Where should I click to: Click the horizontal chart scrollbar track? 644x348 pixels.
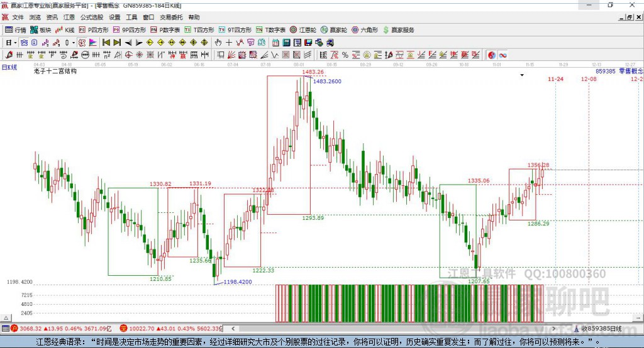click(x=394, y=329)
